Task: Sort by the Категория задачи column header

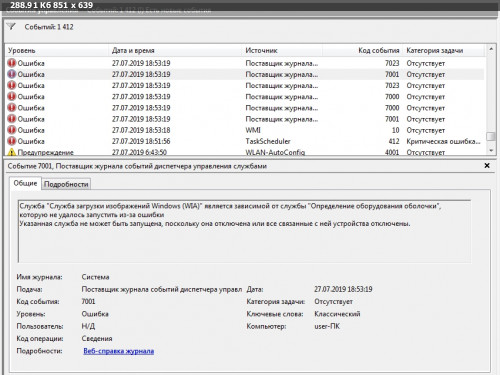Action: tap(443, 50)
